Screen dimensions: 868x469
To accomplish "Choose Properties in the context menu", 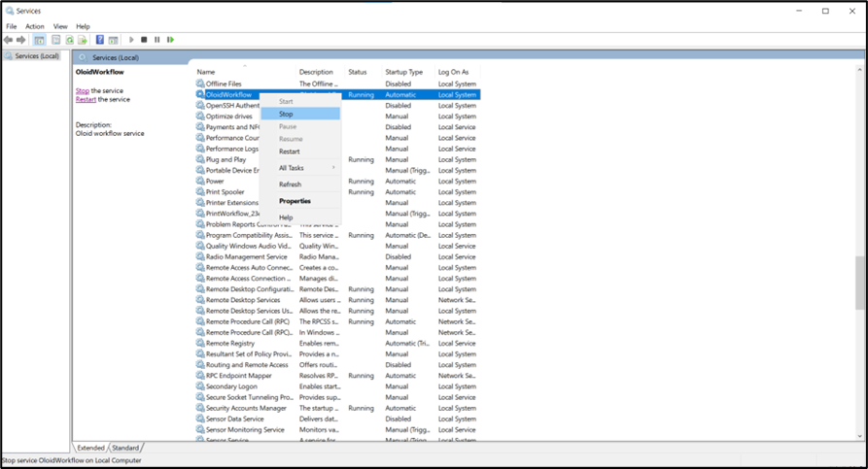I will [x=300, y=201].
